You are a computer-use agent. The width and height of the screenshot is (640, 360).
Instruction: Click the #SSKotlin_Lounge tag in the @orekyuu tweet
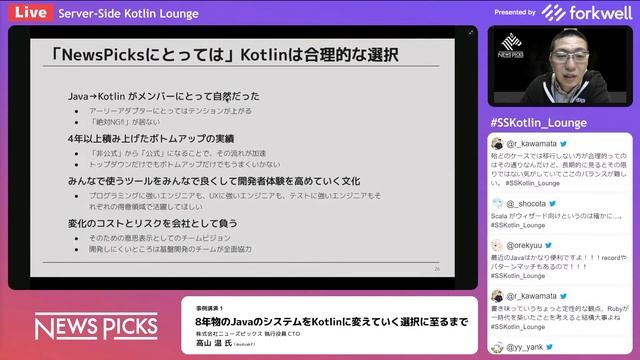pos(518,276)
